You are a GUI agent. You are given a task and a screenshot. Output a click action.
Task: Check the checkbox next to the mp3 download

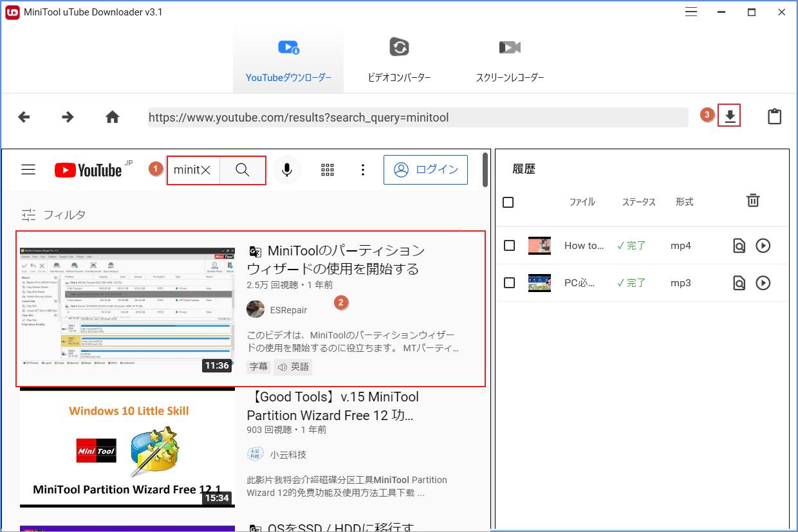(x=508, y=282)
